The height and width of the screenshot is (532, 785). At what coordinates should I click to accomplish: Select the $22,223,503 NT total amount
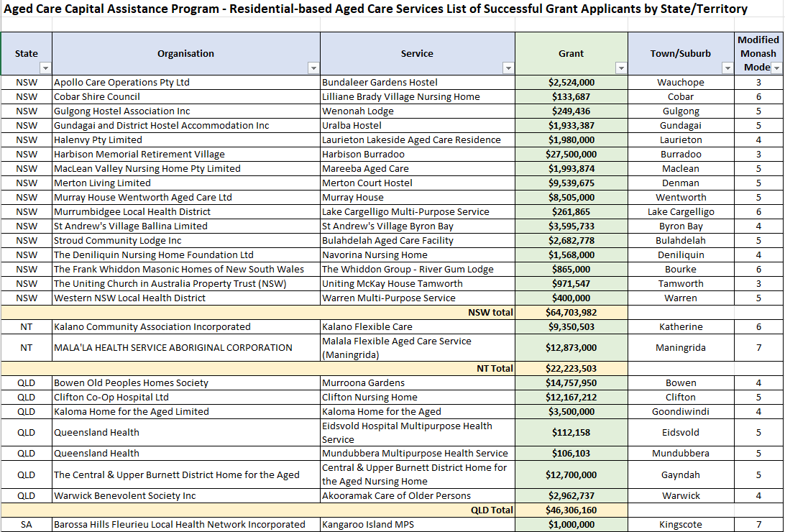click(x=571, y=368)
